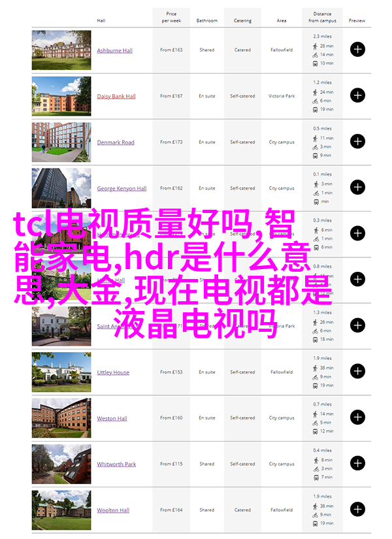Screen dimensions: 392x539
Task: Open preview plus icon for Woolton Hall
Action: tap(357, 509)
